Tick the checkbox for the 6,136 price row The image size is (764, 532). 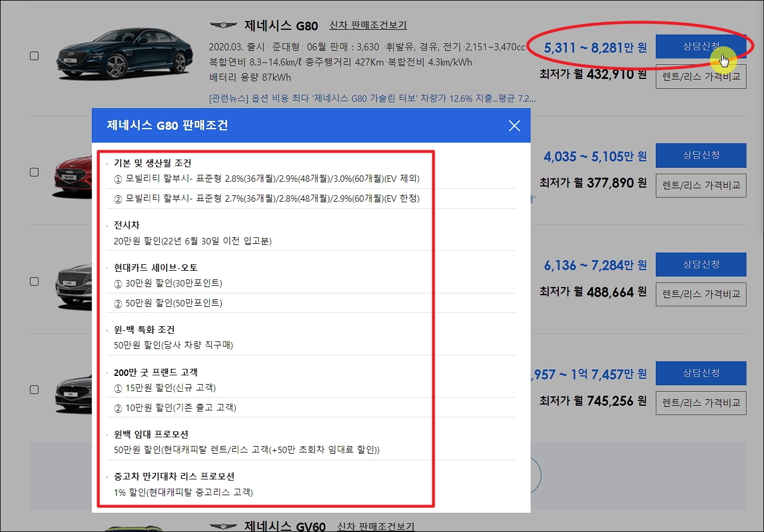point(34,281)
